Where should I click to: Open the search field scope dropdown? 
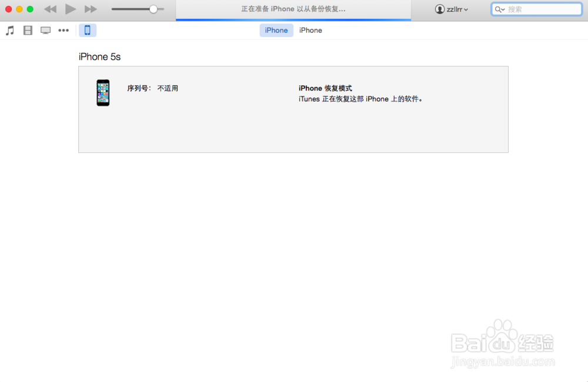point(500,9)
